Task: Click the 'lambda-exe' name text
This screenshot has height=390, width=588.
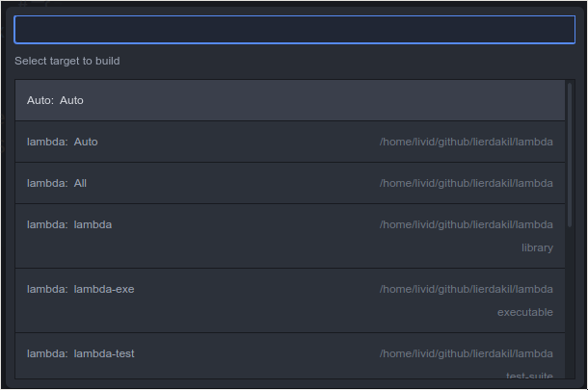Action: coord(104,289)
